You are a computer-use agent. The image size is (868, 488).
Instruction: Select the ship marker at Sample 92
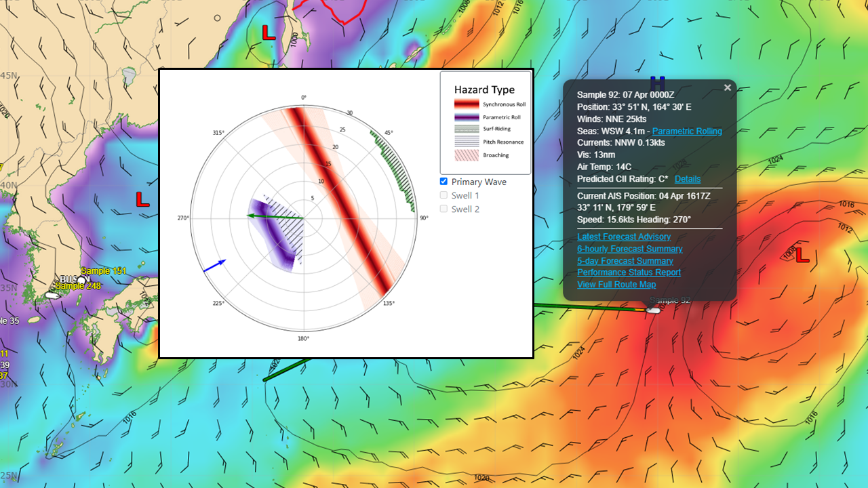653,309
